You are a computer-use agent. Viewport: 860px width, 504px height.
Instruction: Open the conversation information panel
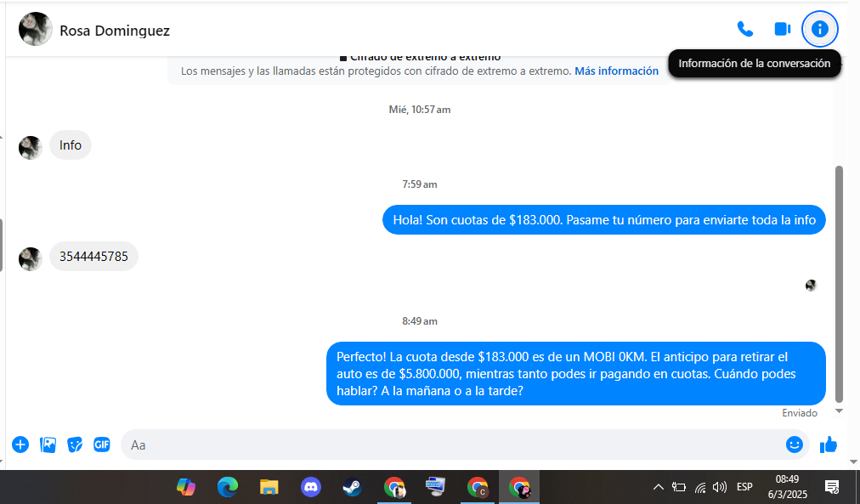point(819,29)
